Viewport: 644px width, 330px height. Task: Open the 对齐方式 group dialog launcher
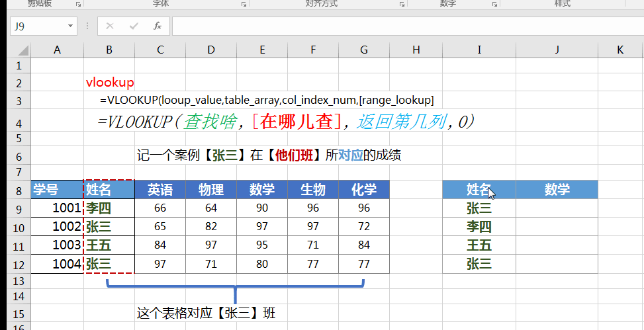tap(402, 4)
